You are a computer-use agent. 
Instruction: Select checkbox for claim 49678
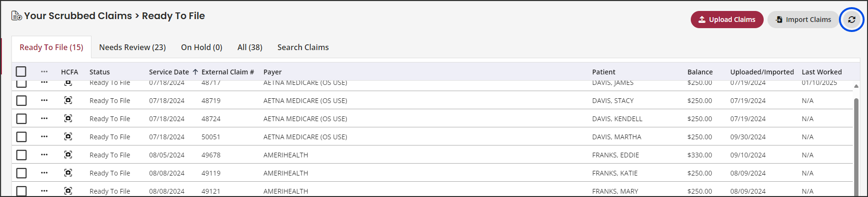(x=21, y=155)
